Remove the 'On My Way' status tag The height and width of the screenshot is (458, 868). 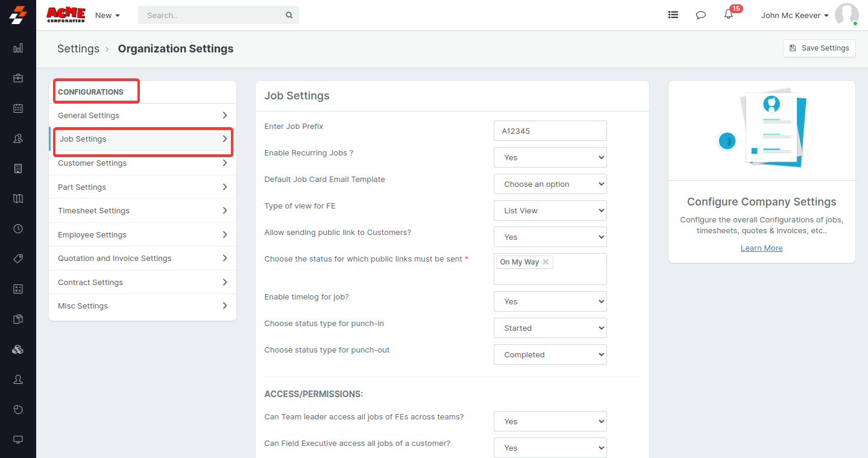(x=546, y=262)
